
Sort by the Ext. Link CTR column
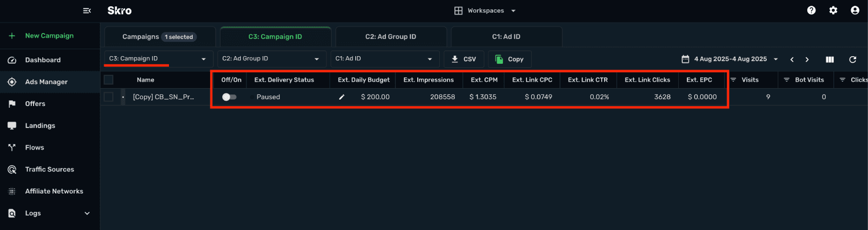[588, 80]
